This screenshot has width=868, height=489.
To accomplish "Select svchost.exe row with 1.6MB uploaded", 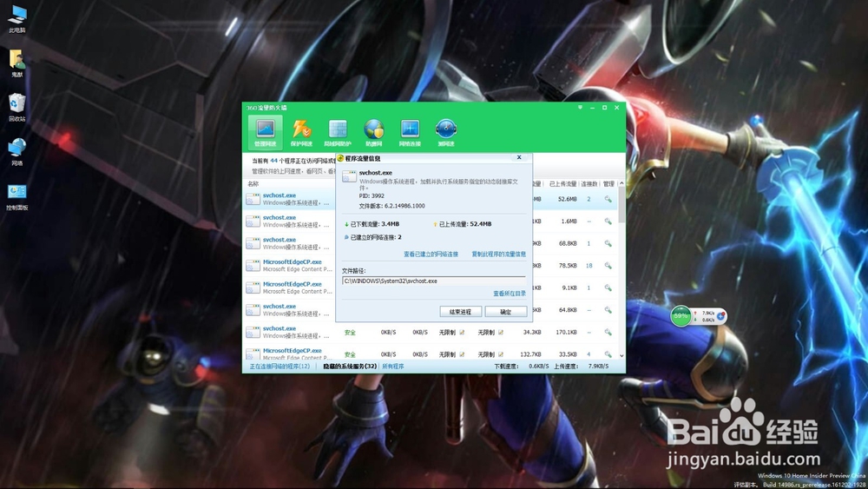I will click(x=431, y=221).
